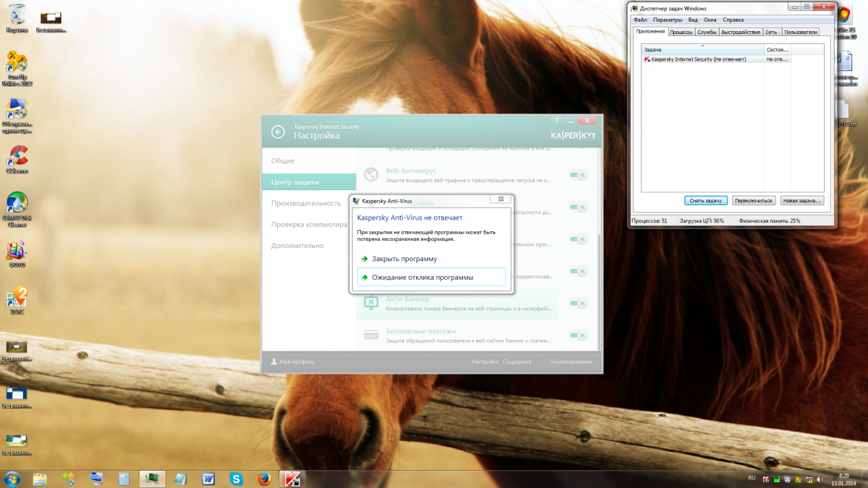
Task: Click Переключиться button
Action: click(754, 200)
